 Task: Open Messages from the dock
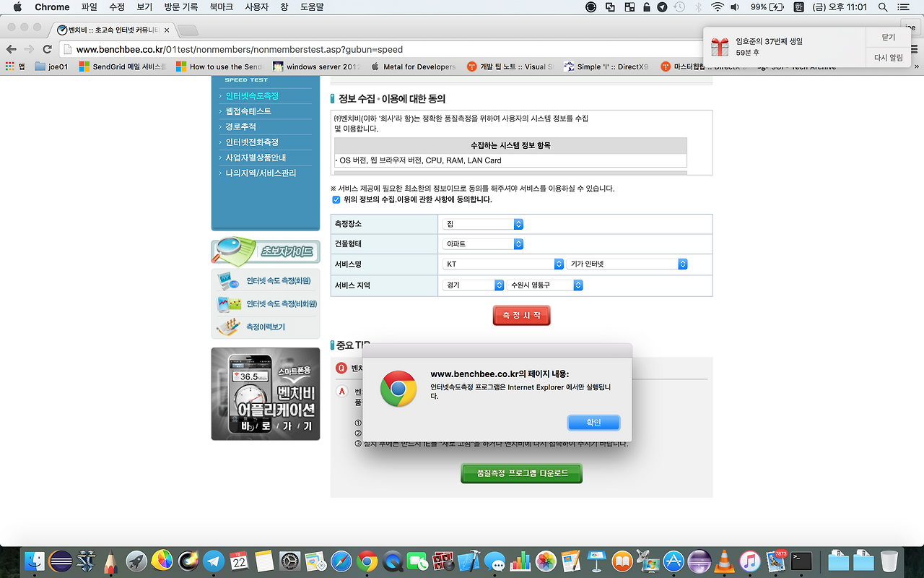pos(494,561)
